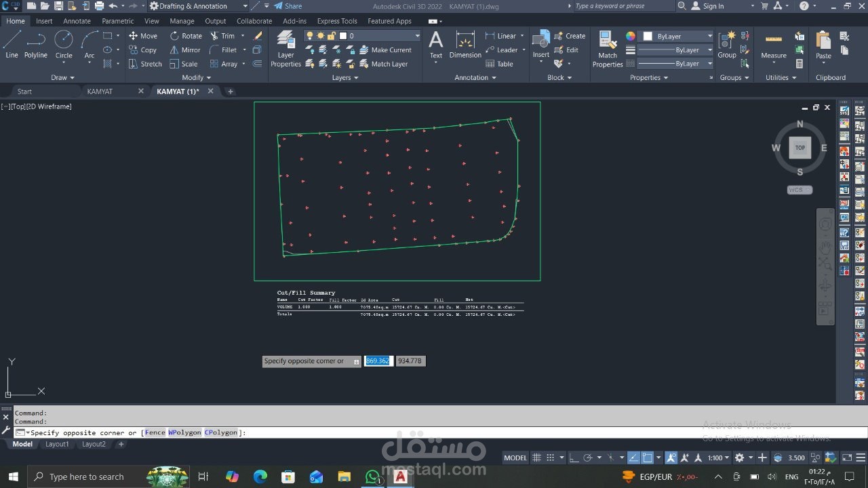Click Sign In account button
The width and height of the screenshot is (868, 488).
point(707,6)
